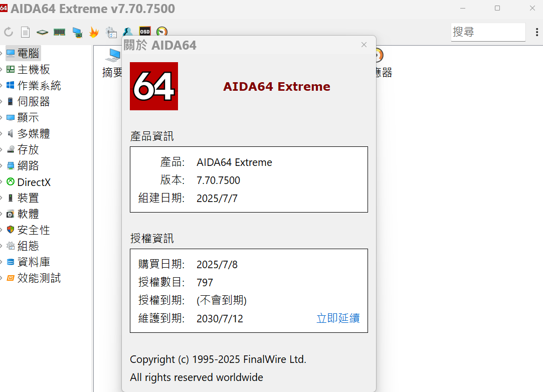Open the report document icon
Image resolution: width=543 pixels, height=392 pixels.
click(25, 32)
